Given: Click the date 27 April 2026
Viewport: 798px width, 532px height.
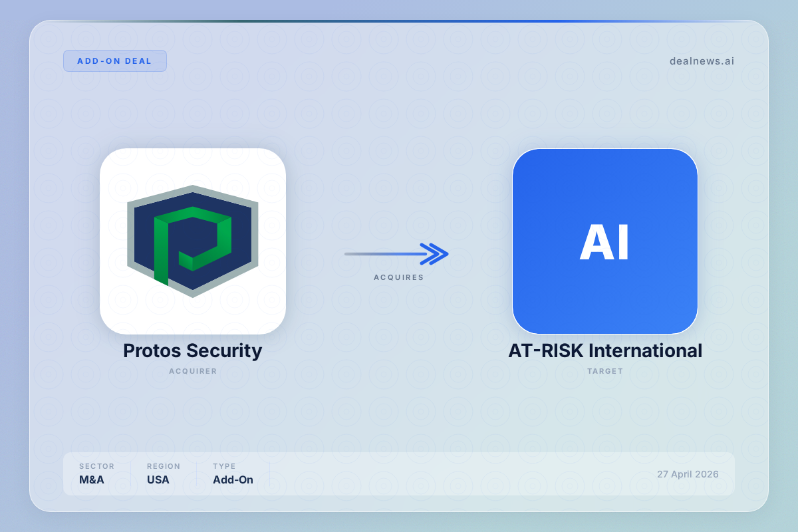Looking at the screenshot, I should click(x=688, y=474).
